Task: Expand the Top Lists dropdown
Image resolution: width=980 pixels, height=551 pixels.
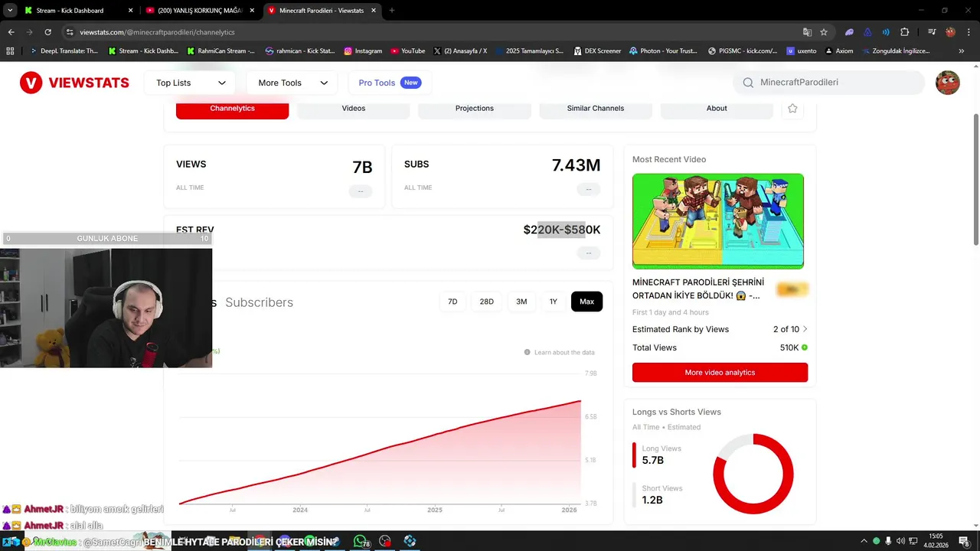Action: (x=191, y=83)
